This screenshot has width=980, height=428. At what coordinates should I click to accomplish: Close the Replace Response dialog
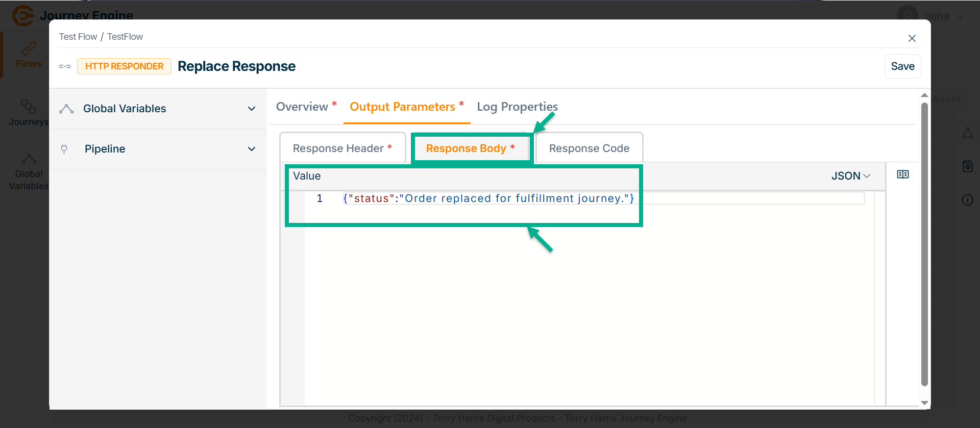coord(912,38)
